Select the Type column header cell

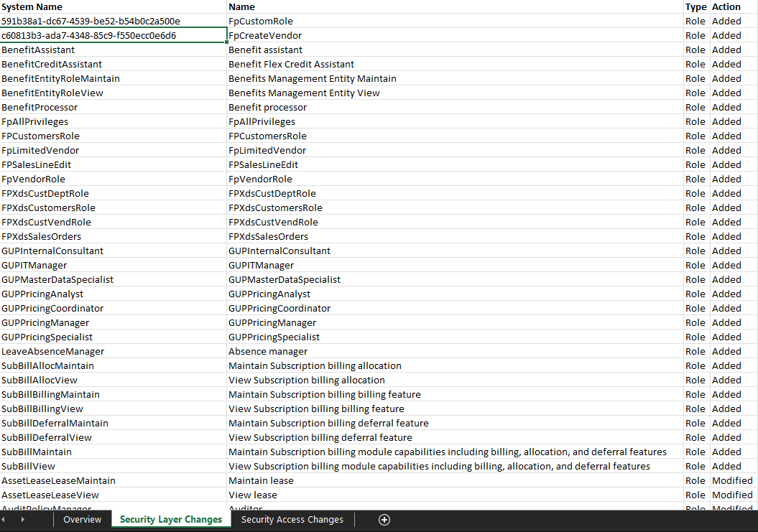695,6
